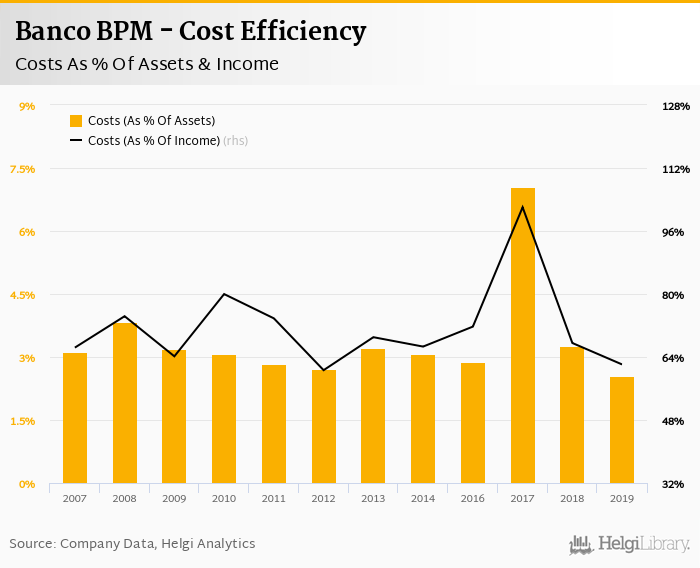Click the 2010 point on the black line

click(x=224, y=294)
